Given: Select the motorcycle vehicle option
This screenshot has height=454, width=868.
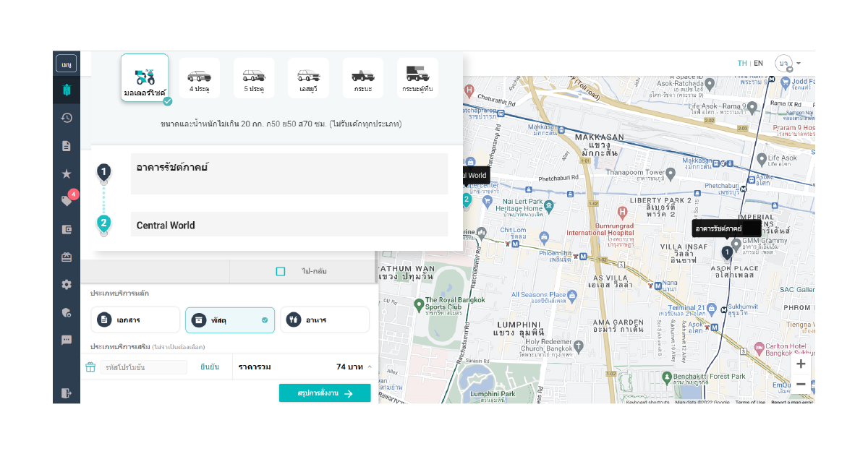Looking at the screenshot, I should click(145, 77).
